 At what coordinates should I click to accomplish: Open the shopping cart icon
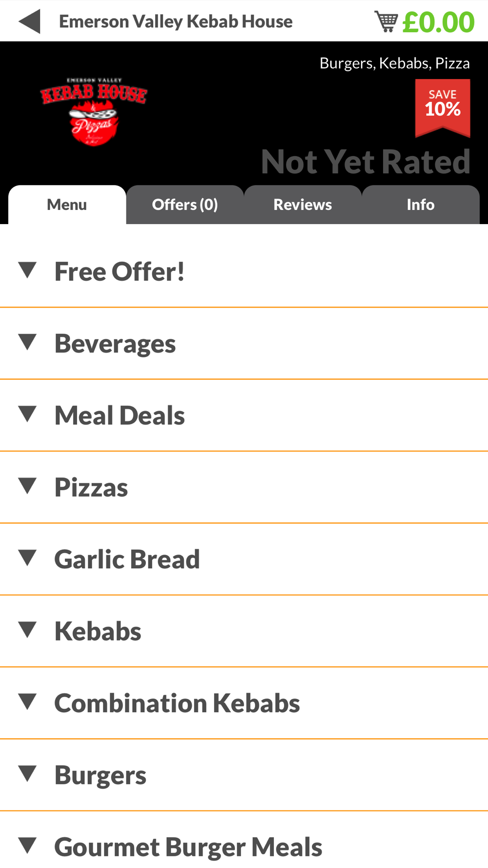pos(386,21)
